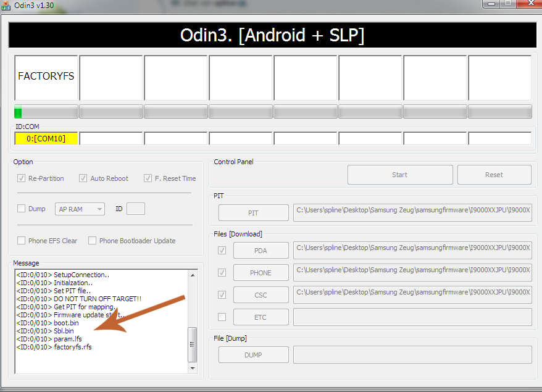Click the ID input field next to Dump
542x392 pixels.
tap(136, 209)
